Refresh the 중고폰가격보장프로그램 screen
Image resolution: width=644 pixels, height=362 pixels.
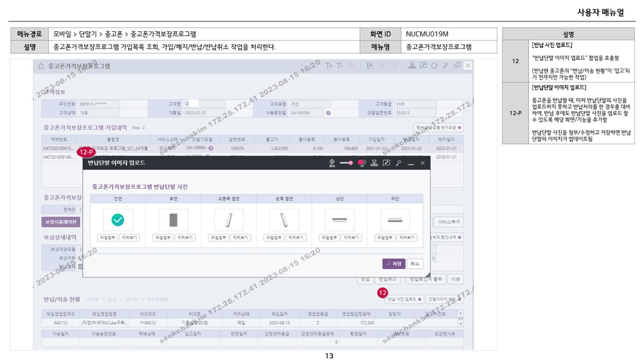(x=434, y=66)
